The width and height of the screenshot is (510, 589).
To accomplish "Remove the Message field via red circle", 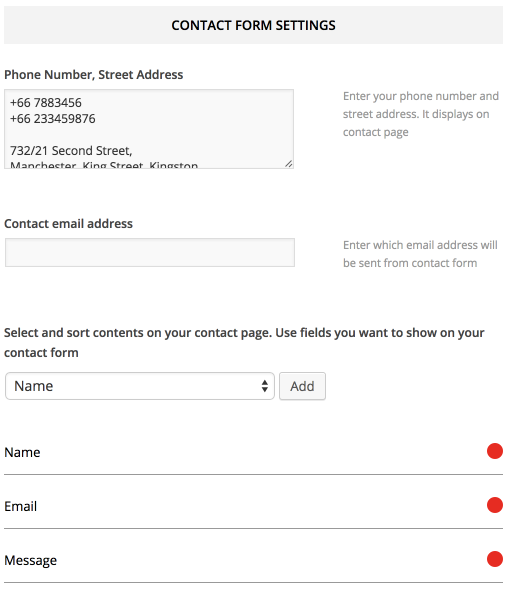I will [495, 559].
